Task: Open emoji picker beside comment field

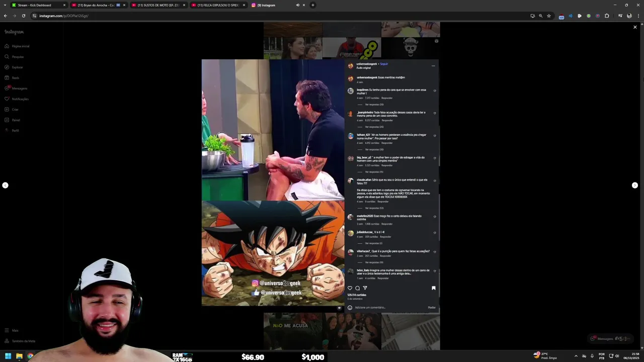Action: tap(350, 307)
